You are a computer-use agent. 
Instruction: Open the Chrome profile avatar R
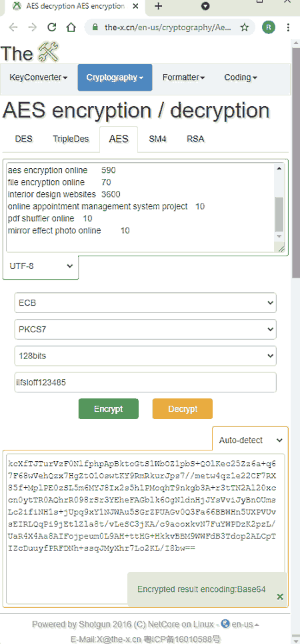[x=269, y=27]
